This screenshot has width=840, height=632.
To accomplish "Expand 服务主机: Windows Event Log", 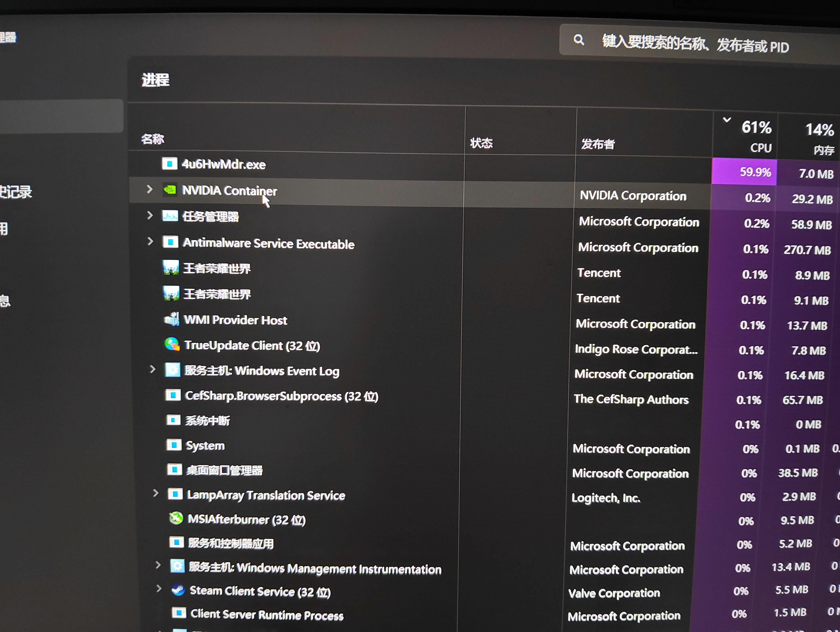I will 153,369.
